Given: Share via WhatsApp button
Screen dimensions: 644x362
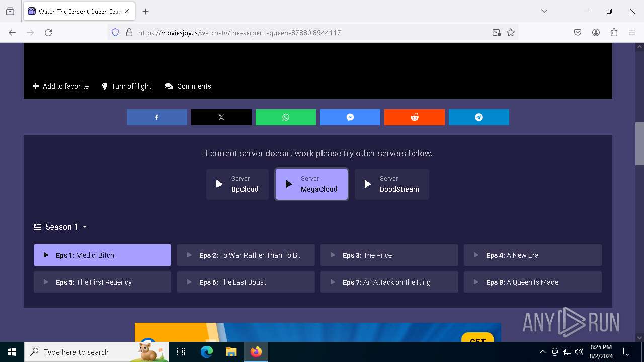Looking at the screenshot, I should [286, 117].
